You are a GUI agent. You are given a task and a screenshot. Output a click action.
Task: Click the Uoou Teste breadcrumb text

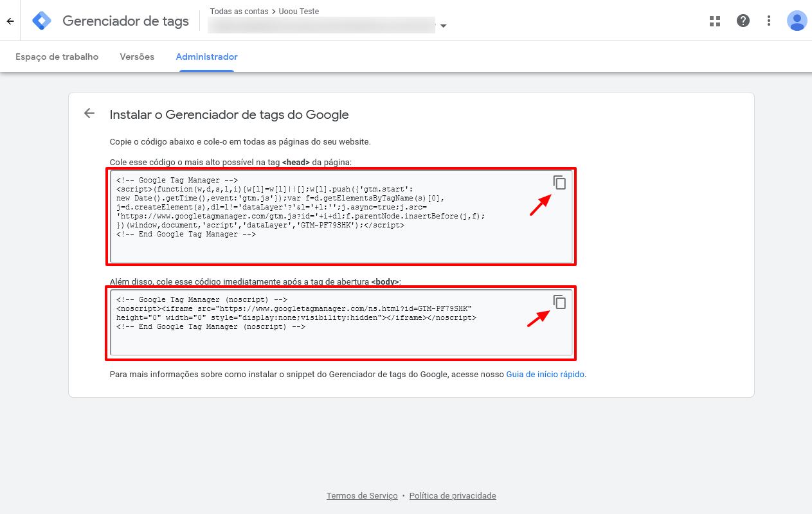pos(298,12)
